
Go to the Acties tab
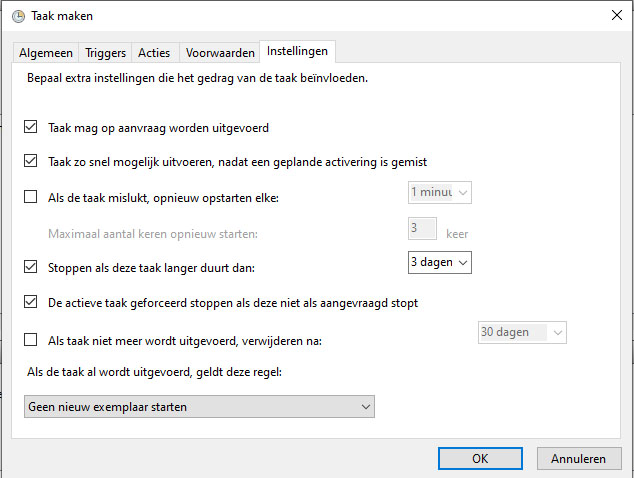[x=154, y=53]
